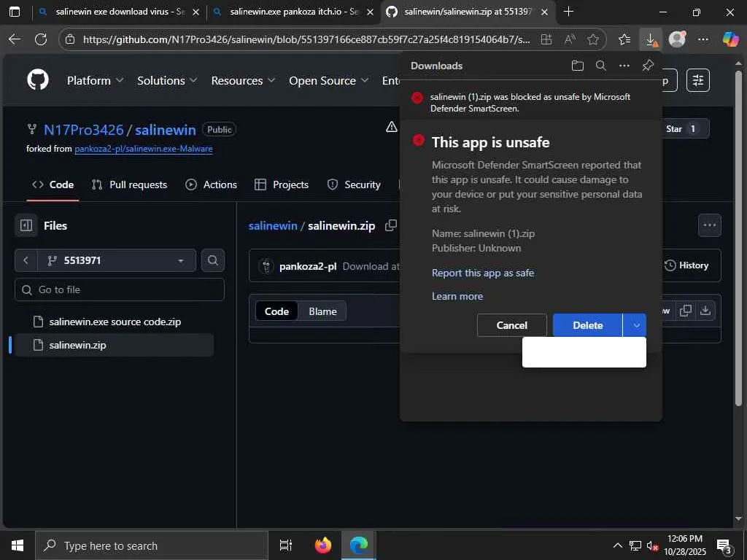Copy the salinewin.zip file path
Screen dimensions: 747x560
click(x=391, y=226)
